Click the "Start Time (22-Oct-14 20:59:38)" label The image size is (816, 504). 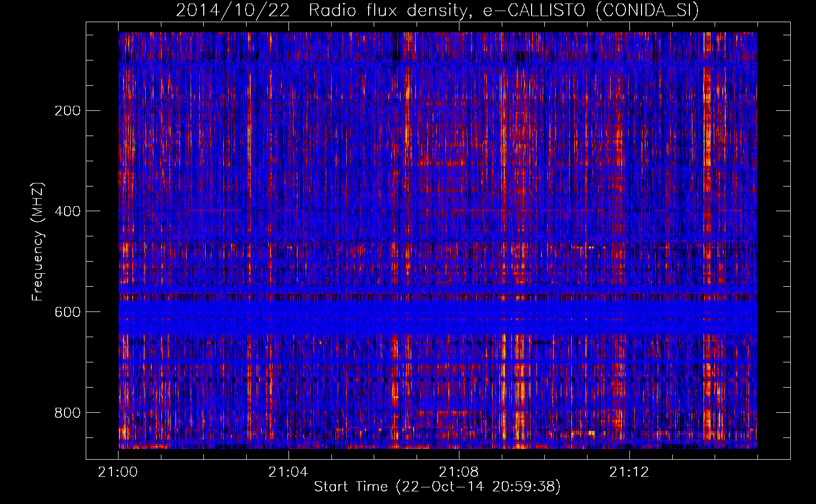click(437, 487)
